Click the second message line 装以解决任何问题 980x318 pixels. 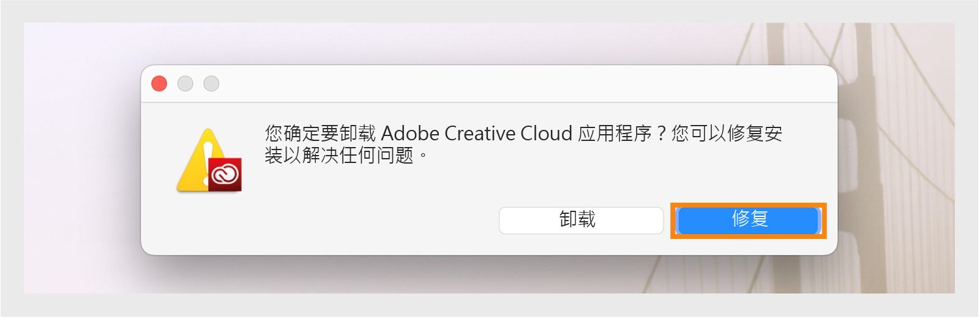click(339, 156)
